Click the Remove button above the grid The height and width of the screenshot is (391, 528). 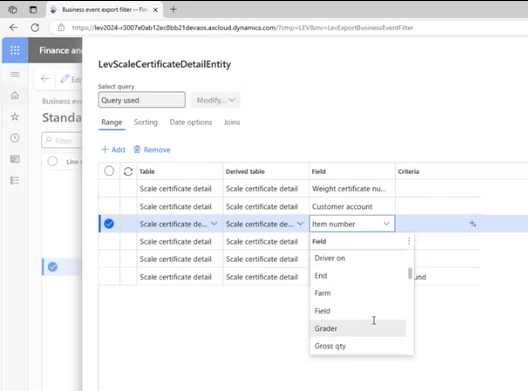pyautogui.click(x=152, y=150)
